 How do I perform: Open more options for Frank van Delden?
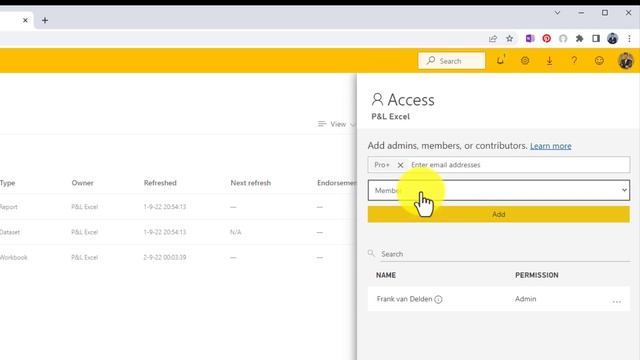(616, 301)
